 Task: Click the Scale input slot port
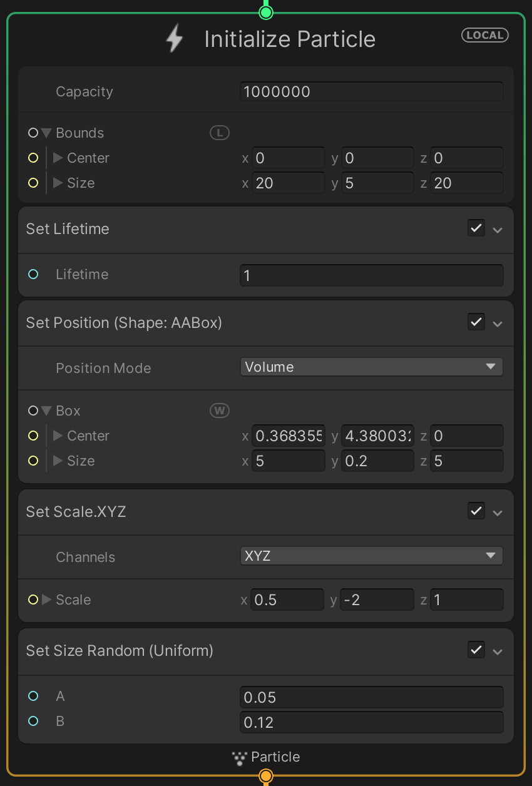pyautogui.click(x=33, y=600)
